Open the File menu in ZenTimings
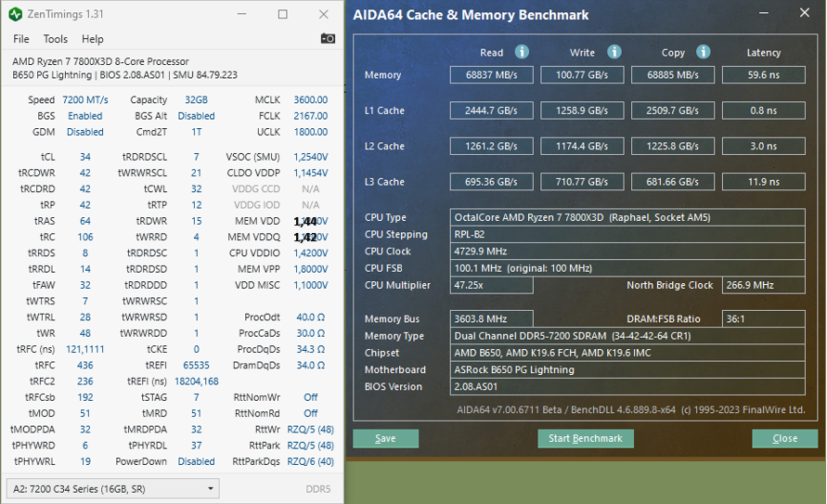Image resolution: width=827 pixels, height=504 pixels. click(x=21, y=39)
